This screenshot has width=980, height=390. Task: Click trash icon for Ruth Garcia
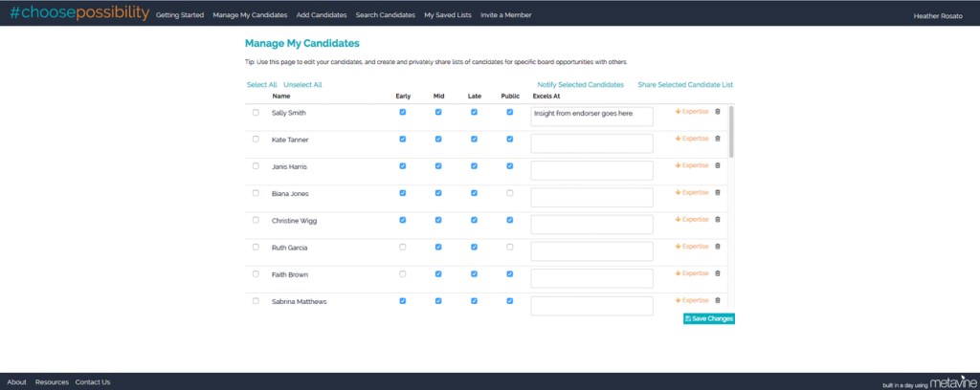718,247
